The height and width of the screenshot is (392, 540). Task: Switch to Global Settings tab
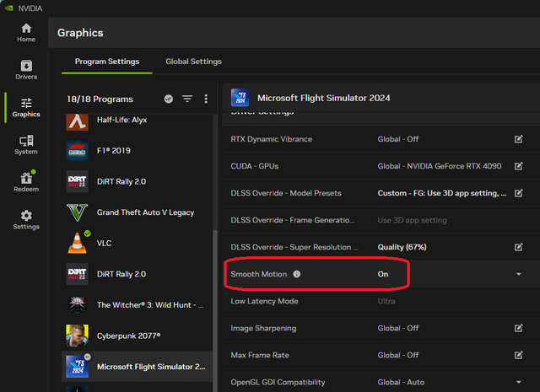point(193,62)
